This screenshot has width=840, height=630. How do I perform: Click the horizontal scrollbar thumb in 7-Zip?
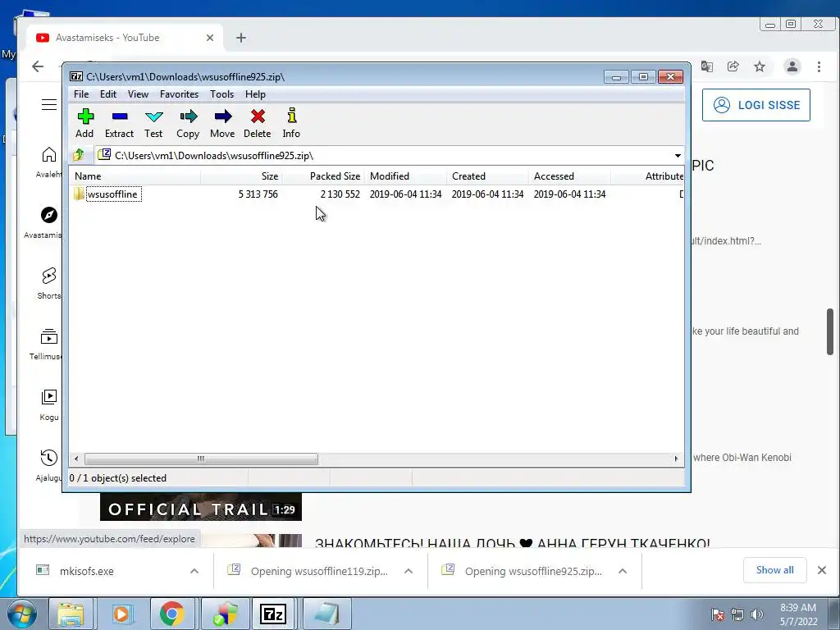[x=201, y=459]
